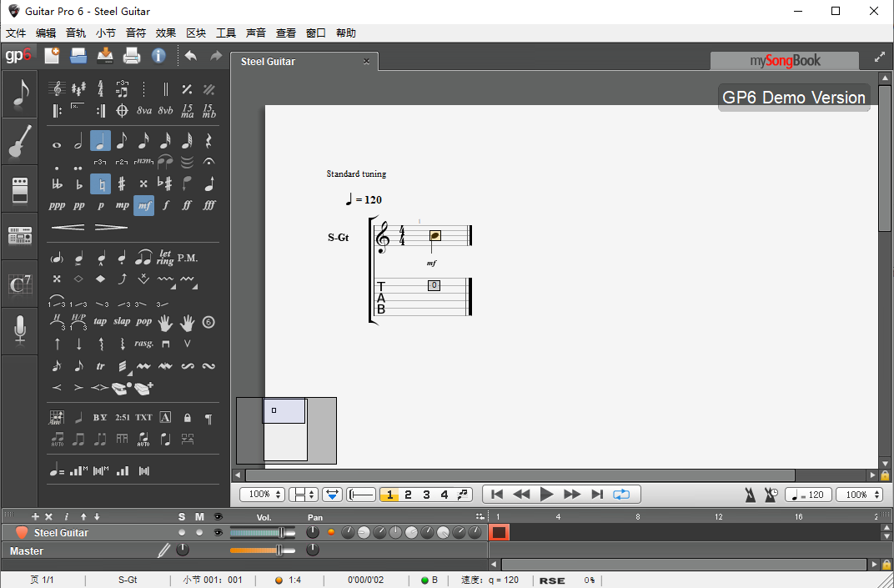Click the print icon in toolbar
This screenshot has height=588, width=894.
(132, 56)
